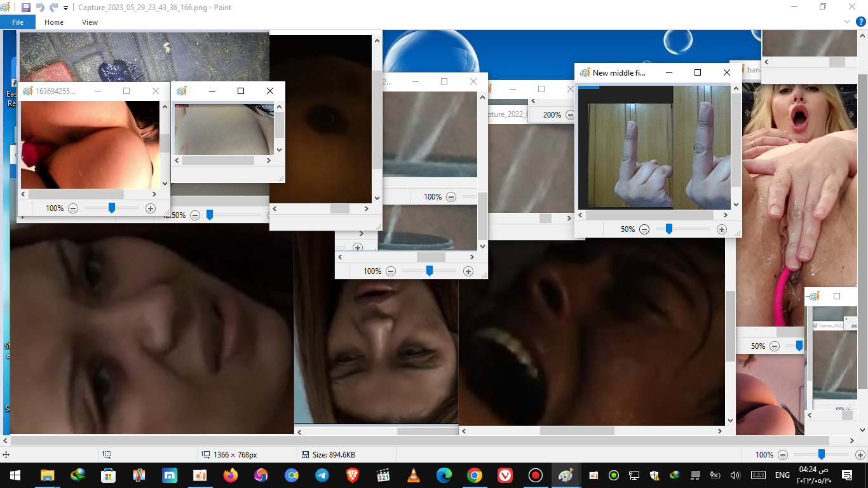Open the Customize Quick Access Toolbar dropdown
The width and height of the screenshot is (868, 488).
pos(65,8)
